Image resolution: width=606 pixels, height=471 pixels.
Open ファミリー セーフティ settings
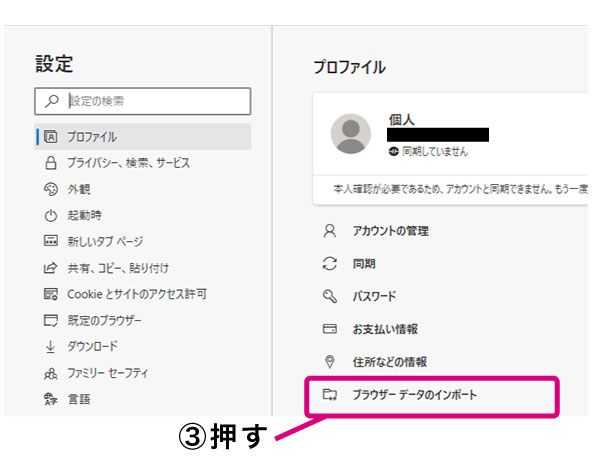108,373
